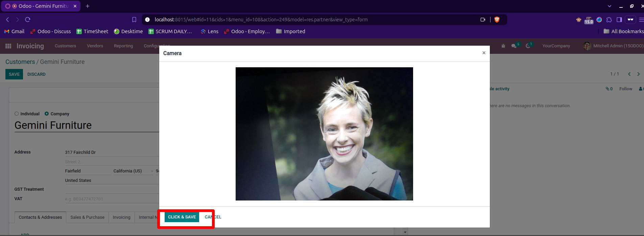Open the Odoo - Employ… bookmark
Screen dimensions: 644x236
(x=247, y=31)
